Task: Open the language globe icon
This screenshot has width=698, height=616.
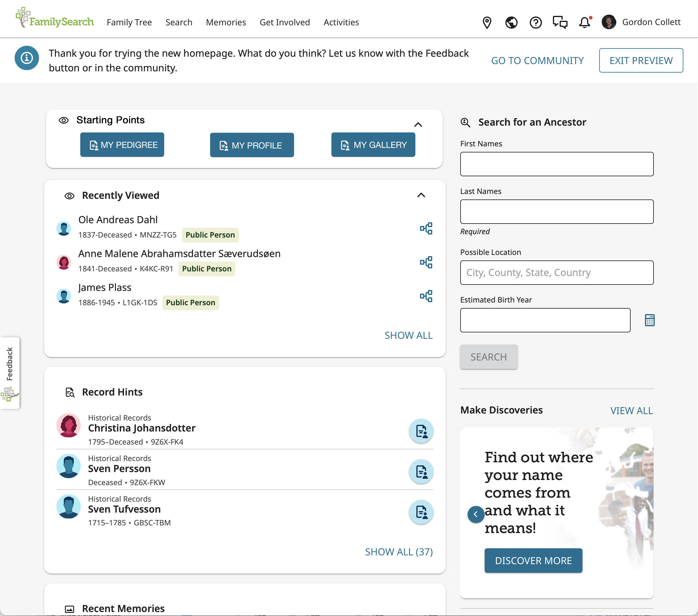Action: [x=511, y=23]
